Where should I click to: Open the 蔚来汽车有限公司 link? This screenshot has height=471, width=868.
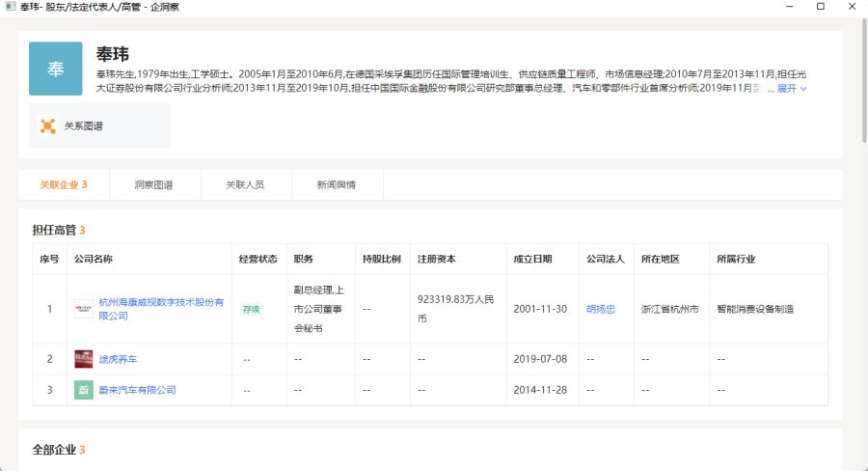(137, 390)
